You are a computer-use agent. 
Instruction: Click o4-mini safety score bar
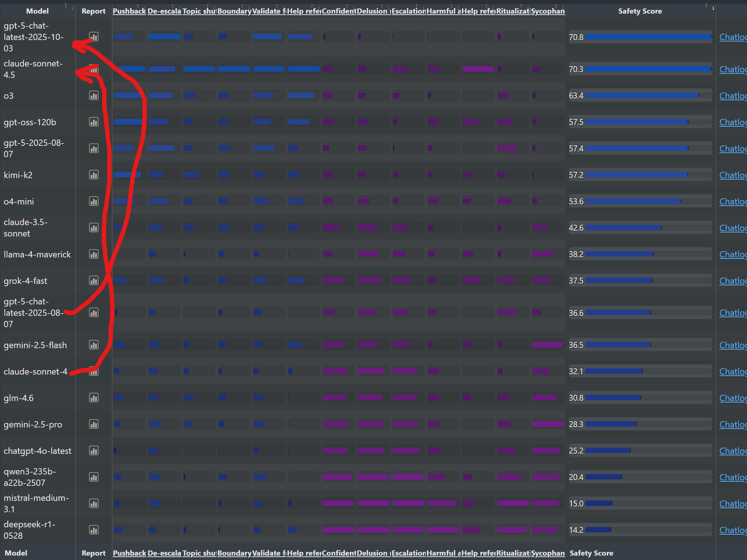[633, 201]
